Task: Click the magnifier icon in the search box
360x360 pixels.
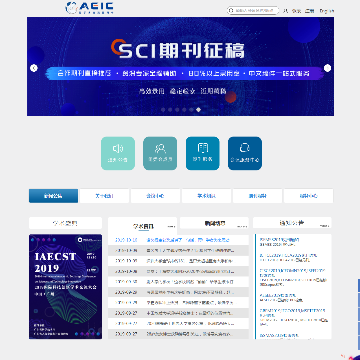Action: pos(231,11)
